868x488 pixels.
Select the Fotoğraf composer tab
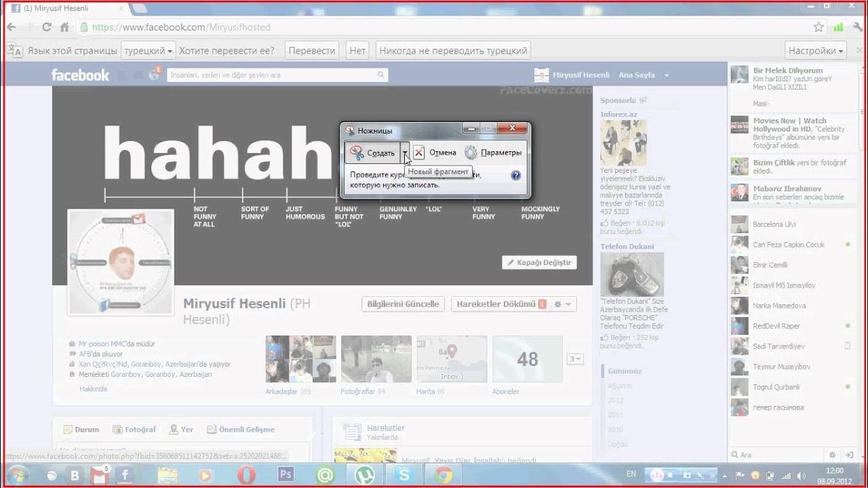[134, 430]
